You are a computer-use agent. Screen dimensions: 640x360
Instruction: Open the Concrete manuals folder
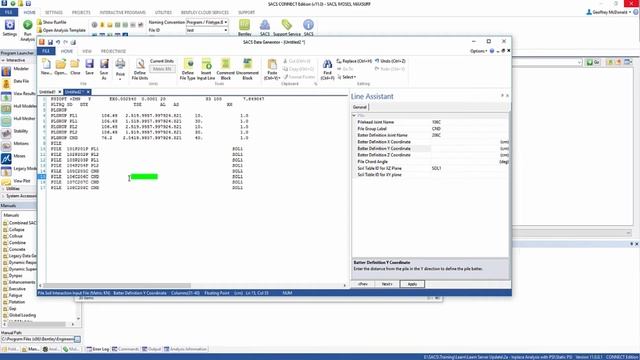coord(14,249)
